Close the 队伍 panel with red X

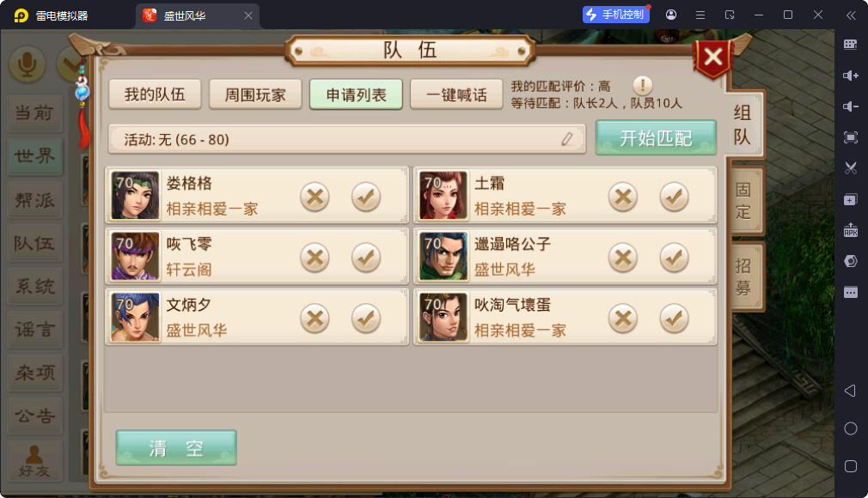point(713,57)
